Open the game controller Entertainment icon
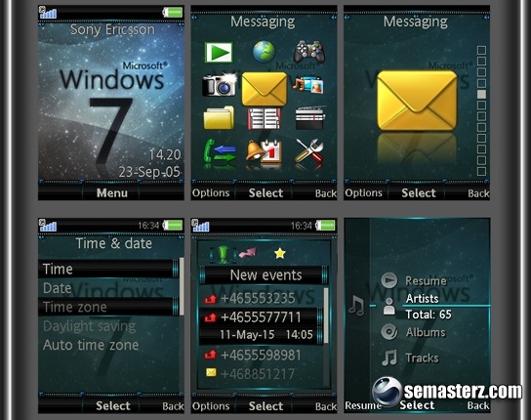The width and height of the screenshot is (531, 420). [308, 52]
